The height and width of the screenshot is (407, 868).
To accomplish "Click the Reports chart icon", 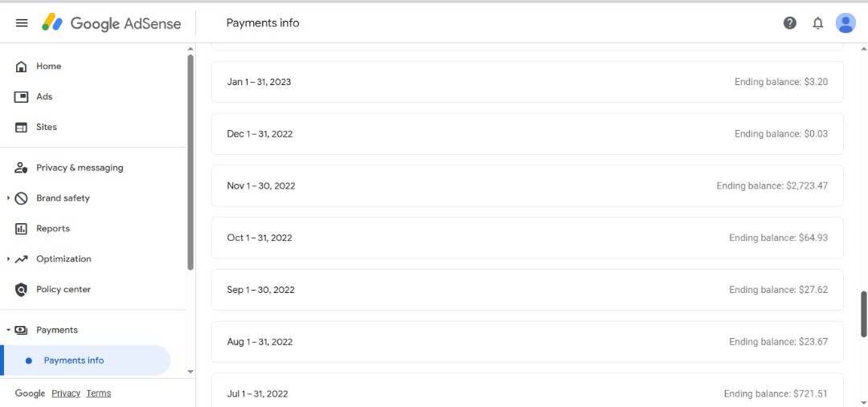I will click(x=22, y=229).
